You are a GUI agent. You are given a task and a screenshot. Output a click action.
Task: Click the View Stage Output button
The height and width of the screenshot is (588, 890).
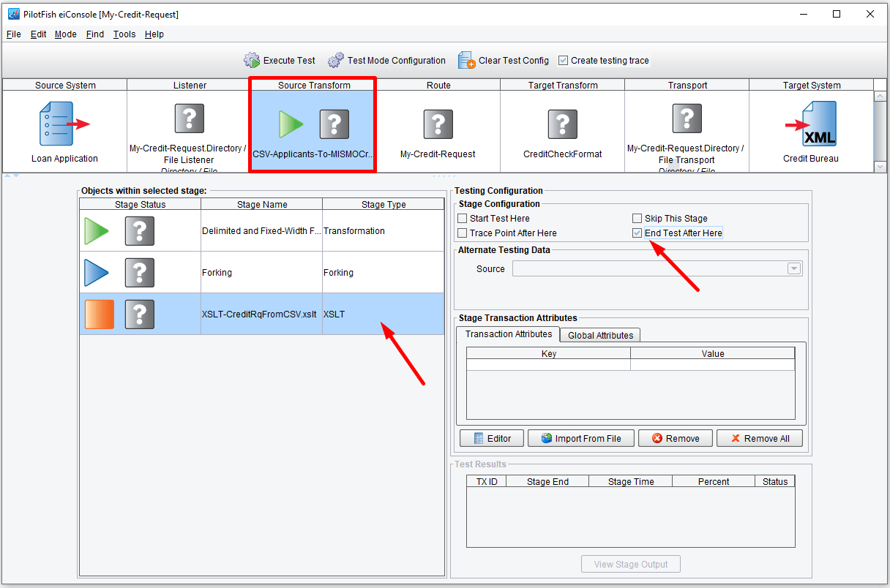pos(631,564)
